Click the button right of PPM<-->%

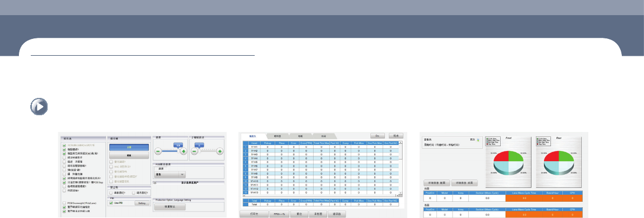coord(300,214)
